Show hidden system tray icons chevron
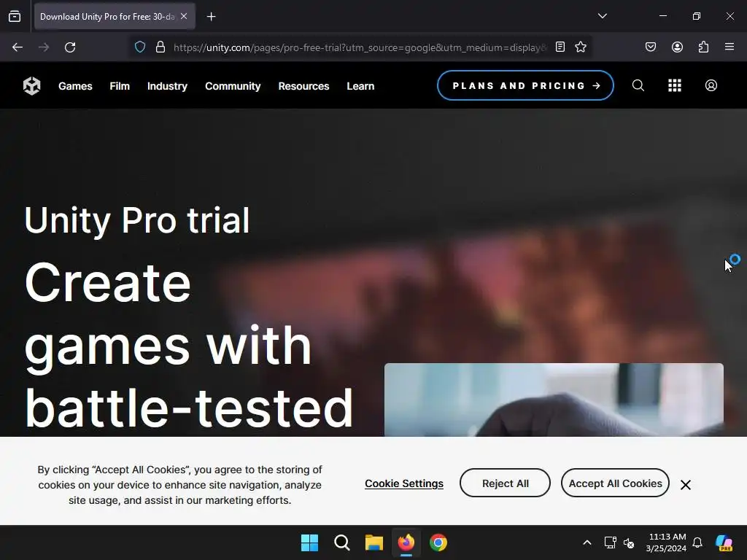Screen dimensions: 747x560 (x=587, y=542)
